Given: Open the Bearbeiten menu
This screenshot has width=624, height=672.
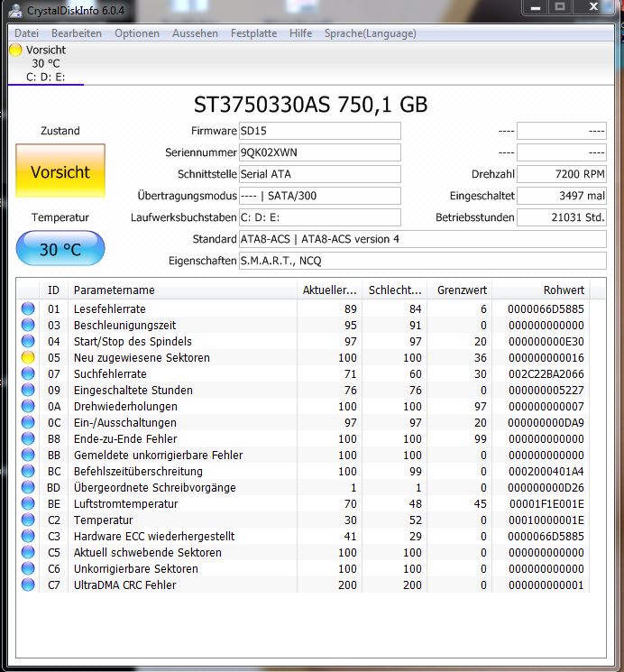Looking at the screenshot, I should coord(77,33).
